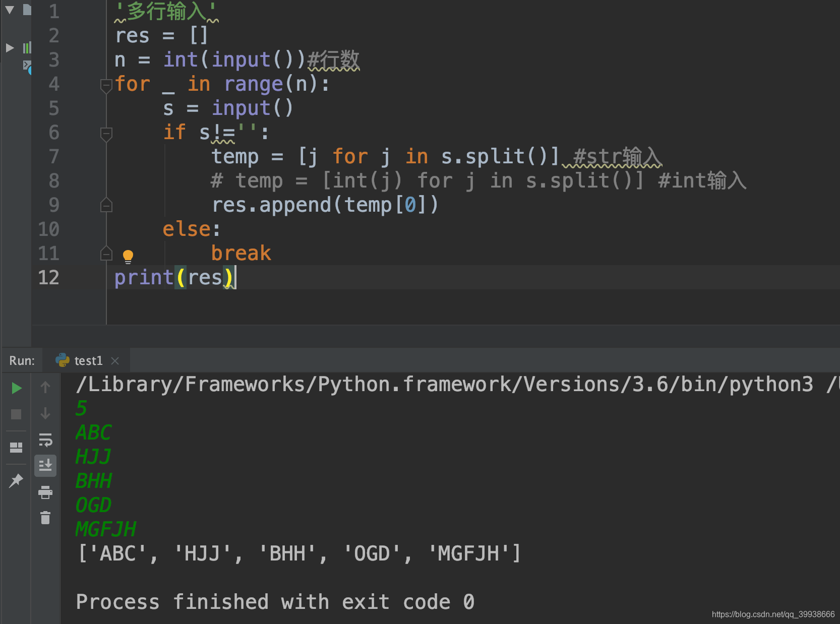Click the Pin Tab icon
The width and height of the screenshot is (840, 624).
pos(16,480)
